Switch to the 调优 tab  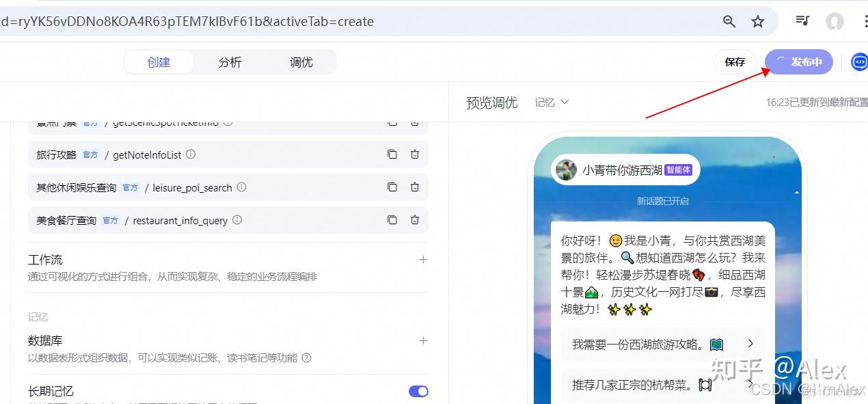301,62
